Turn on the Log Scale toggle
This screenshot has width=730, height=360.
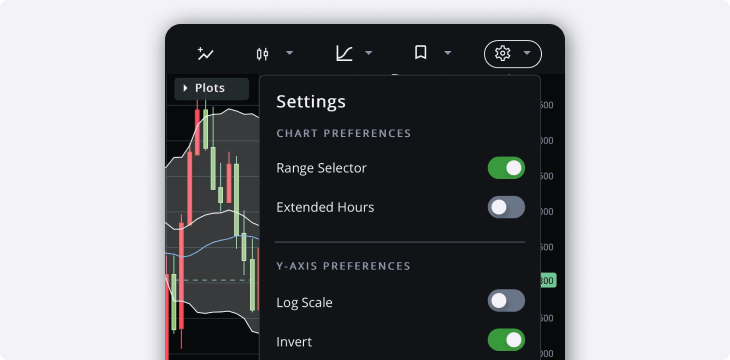[x=506, y=300]
